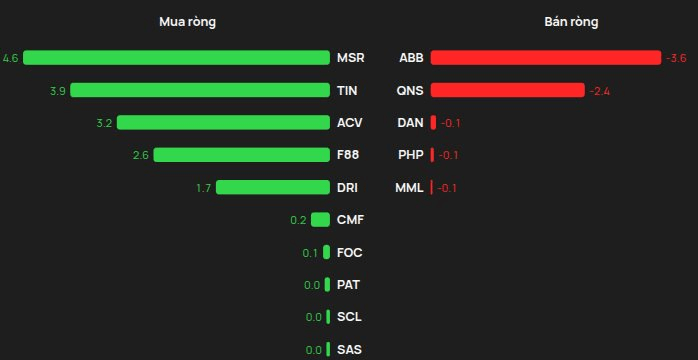Click the Bán ròng heading
This screenshot has height=360, width=698.
(x=571, y=22)
